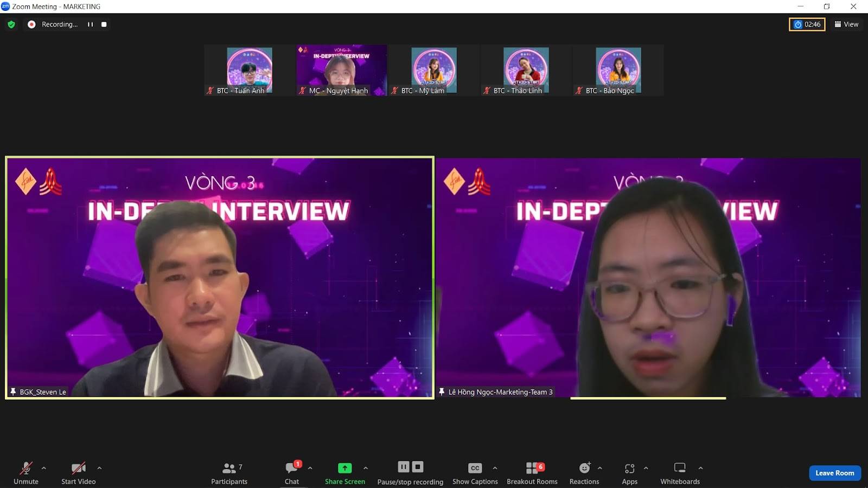The image size is (868, 488).
Task: Expand video options arrow beside Start Video
Action: pyautogui.click(x=99, y=468)
